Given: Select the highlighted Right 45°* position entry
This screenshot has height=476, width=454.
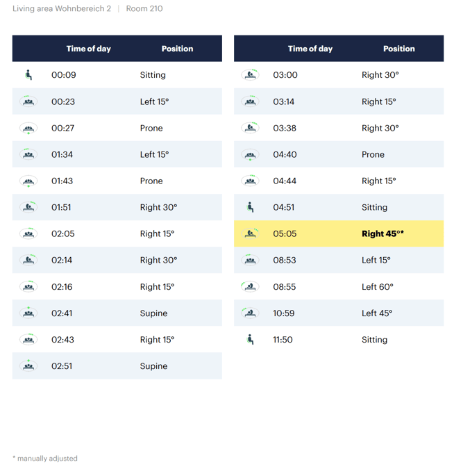Looking at the screenshot, I should pos(382,233).
